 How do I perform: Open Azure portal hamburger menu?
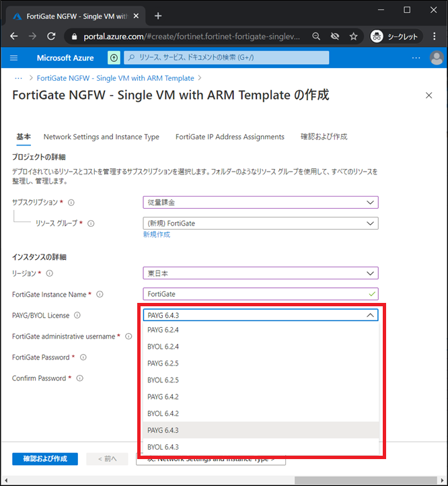click(13, 58)
